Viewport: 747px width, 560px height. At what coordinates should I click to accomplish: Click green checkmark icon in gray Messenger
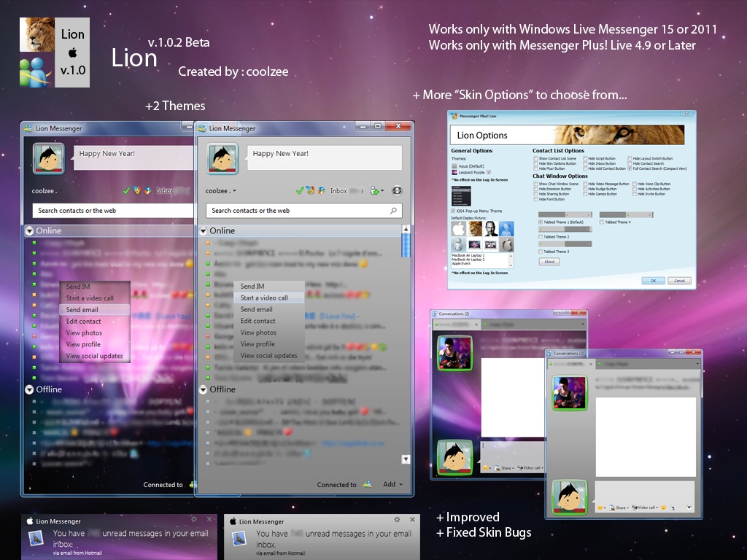(299, 190)
